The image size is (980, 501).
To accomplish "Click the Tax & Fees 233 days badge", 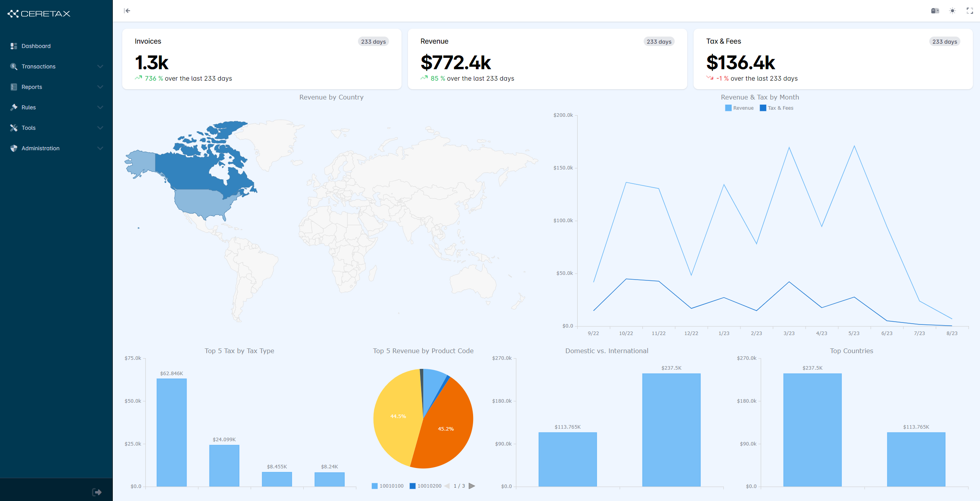I will tap(945, 42).
